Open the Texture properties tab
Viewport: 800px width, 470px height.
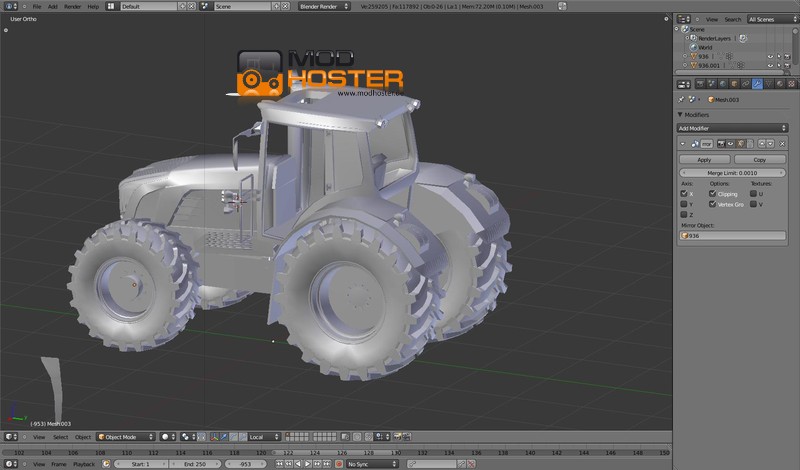[x=791, y=84]
